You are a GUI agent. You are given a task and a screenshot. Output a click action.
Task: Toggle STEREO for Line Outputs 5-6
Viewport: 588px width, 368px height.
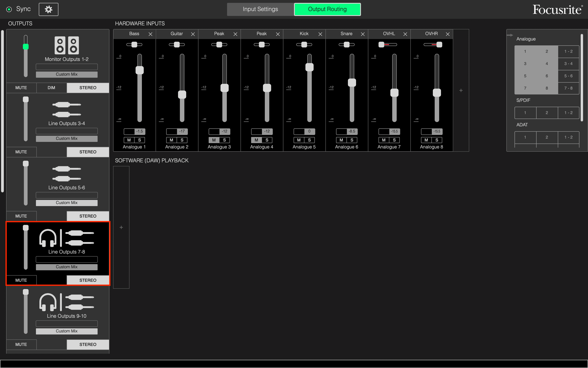(88, 216)
